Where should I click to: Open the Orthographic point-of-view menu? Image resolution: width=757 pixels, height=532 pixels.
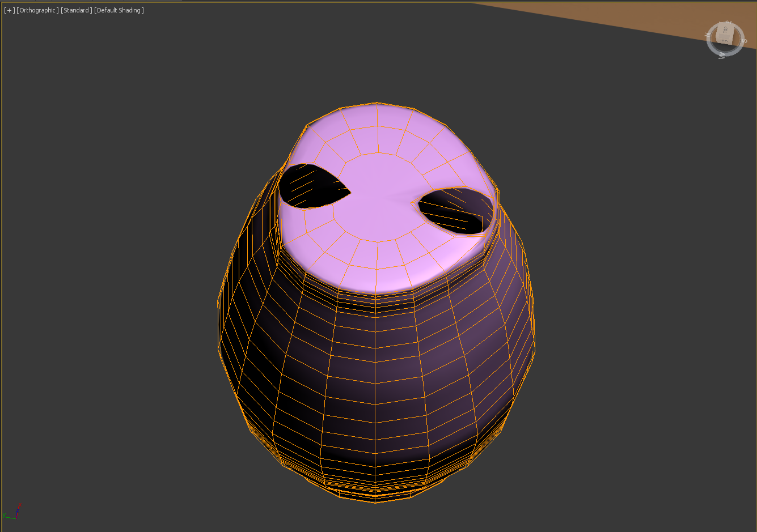pos(37,10)
